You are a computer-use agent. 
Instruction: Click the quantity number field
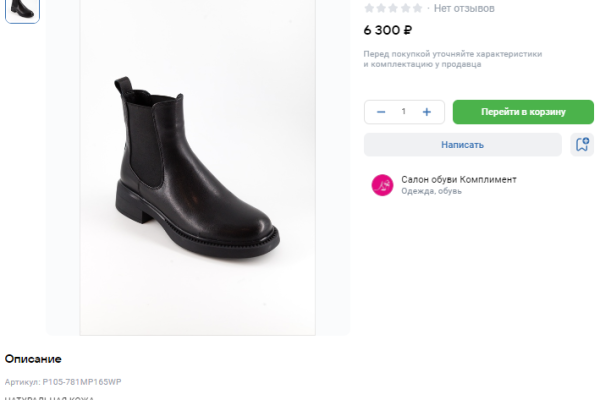404,112
